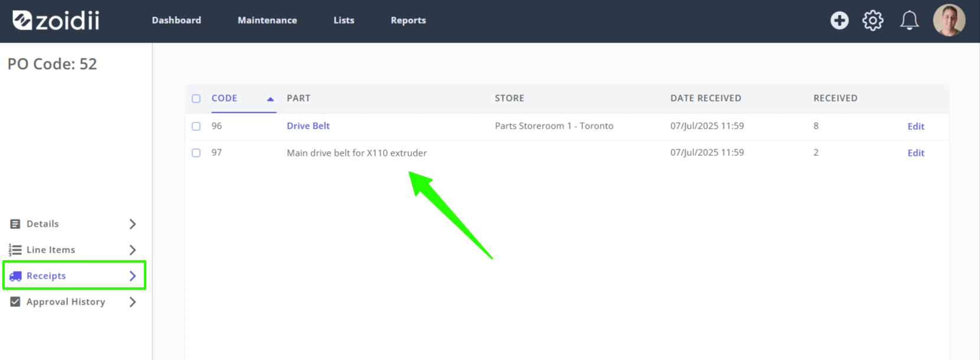Tick checkbox for receipt 96

pyautogui.click(x=196, y=126)
